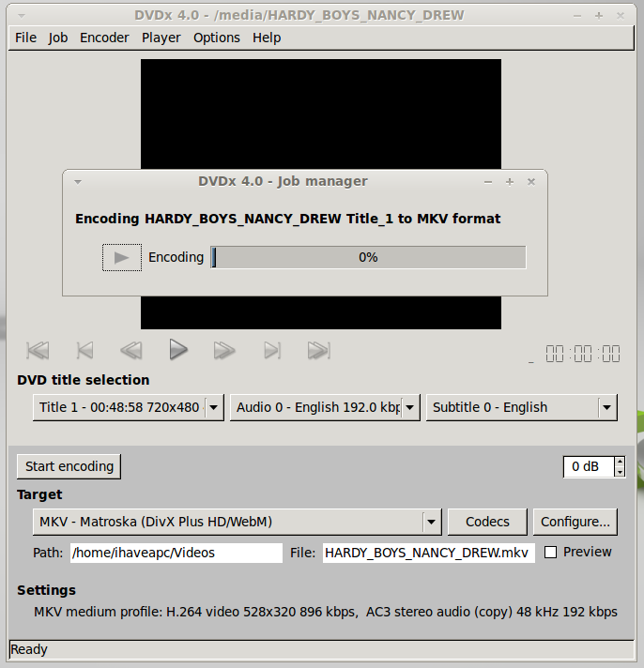Open the MKV - Matroska target format dropdown
Viewport: 644px width, 668px height.
(238, 522)
